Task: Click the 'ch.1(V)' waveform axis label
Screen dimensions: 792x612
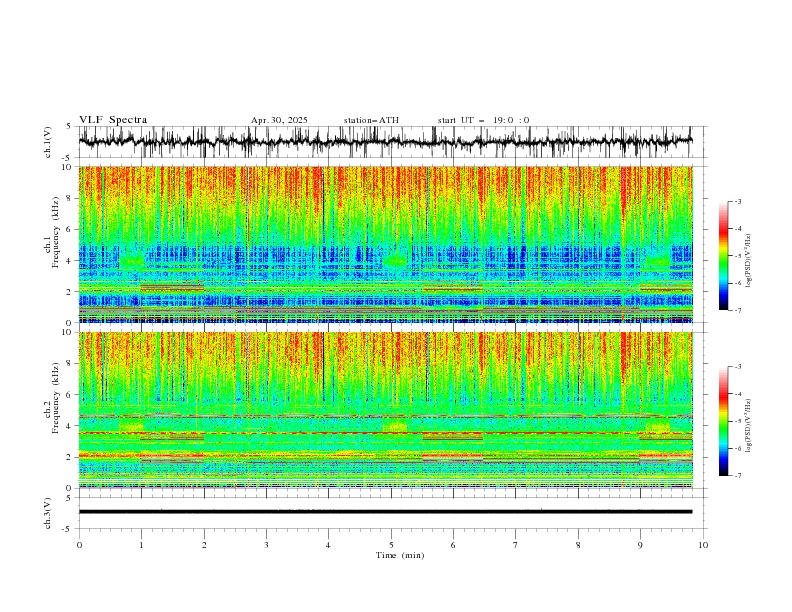Action: tap(48, 142)
